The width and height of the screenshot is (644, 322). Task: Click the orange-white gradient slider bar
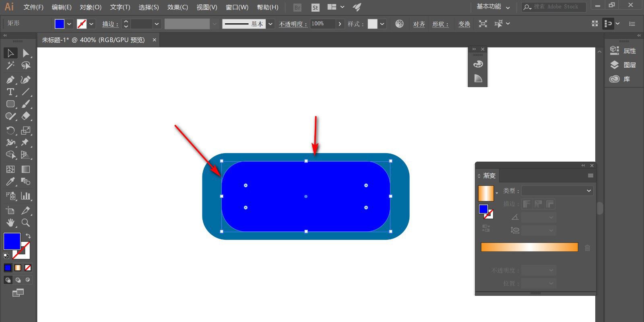tap(529, 247)
